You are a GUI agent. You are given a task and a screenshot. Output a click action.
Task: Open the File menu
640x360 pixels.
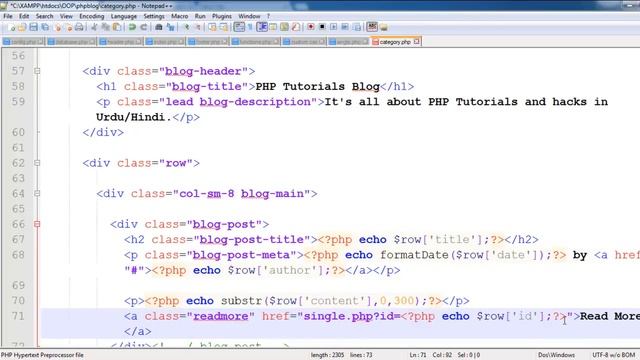pyautogui.click(x=8, y=16)
